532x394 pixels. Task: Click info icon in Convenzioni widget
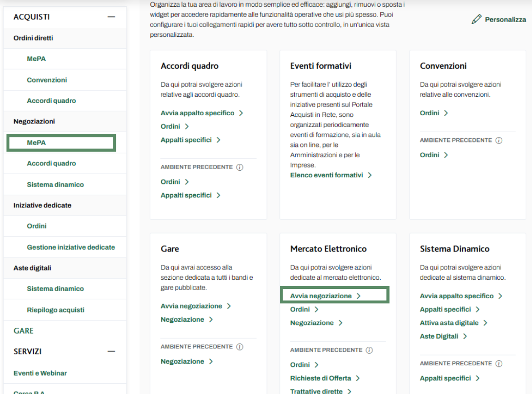coord(499,140)
